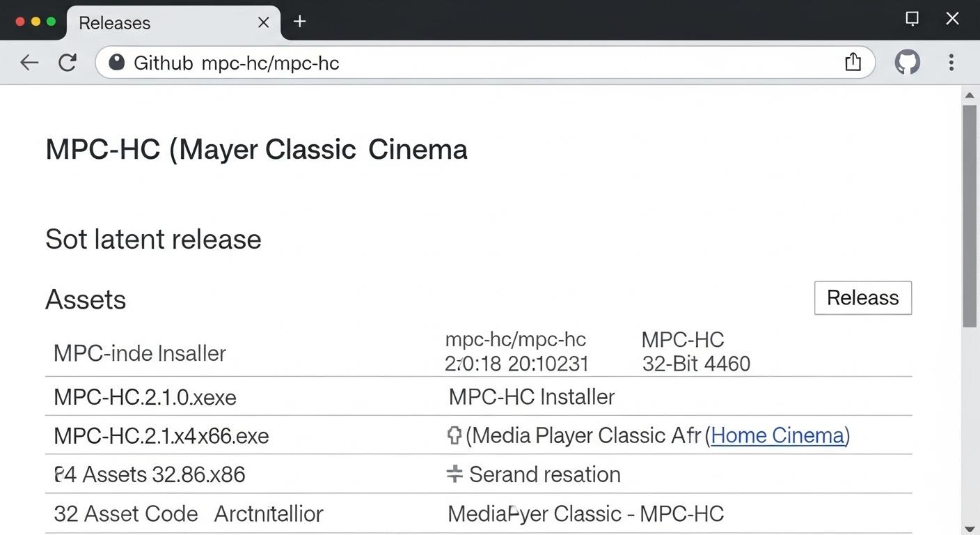
Task: Toggle the green zoom traffic light
Action: tap(51, 22)
